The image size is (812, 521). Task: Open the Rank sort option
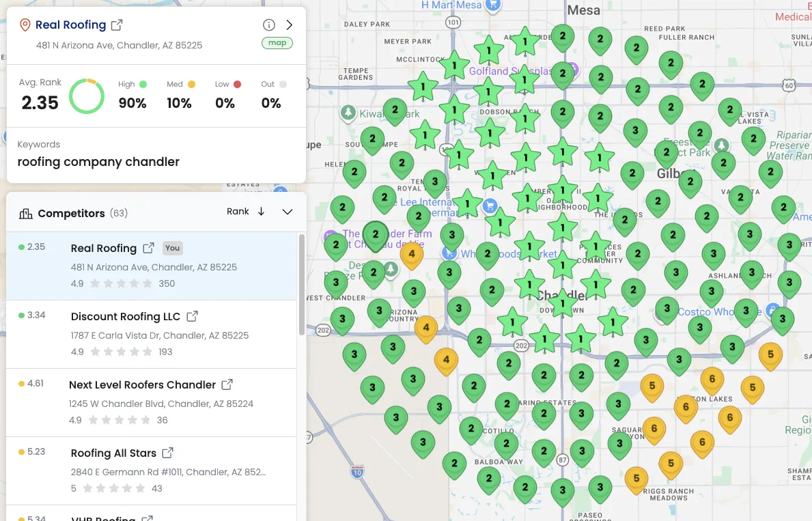click(238, 211)
